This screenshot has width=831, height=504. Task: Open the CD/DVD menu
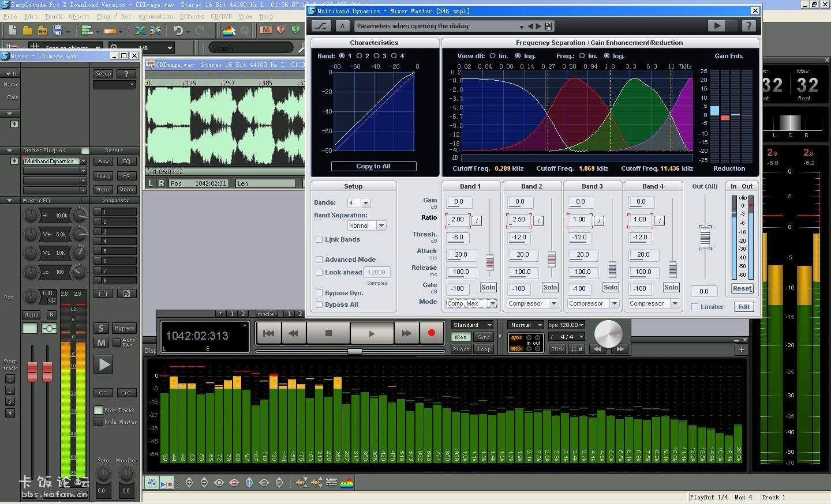[x=222, y=16]
